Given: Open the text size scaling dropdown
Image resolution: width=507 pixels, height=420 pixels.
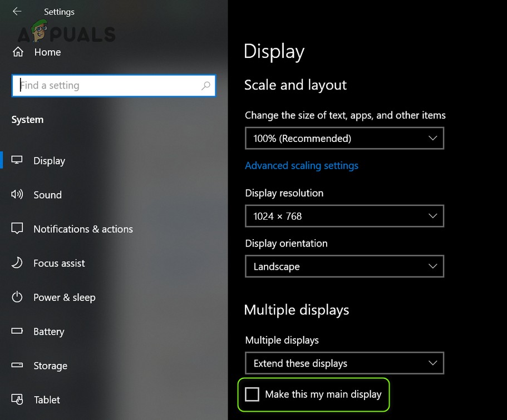Looking at the screenshot, I should coord(344,138).
